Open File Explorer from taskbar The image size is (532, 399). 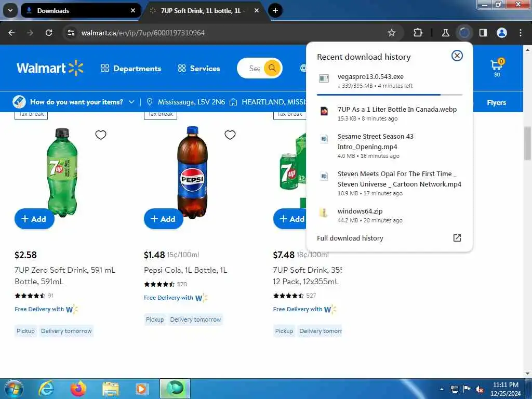(111, 389)
